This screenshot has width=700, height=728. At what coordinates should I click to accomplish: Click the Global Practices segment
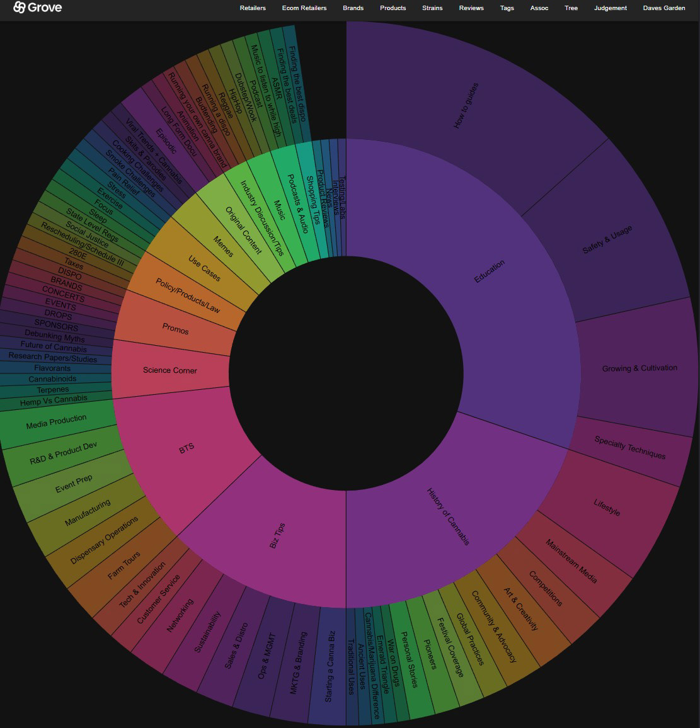470,639
